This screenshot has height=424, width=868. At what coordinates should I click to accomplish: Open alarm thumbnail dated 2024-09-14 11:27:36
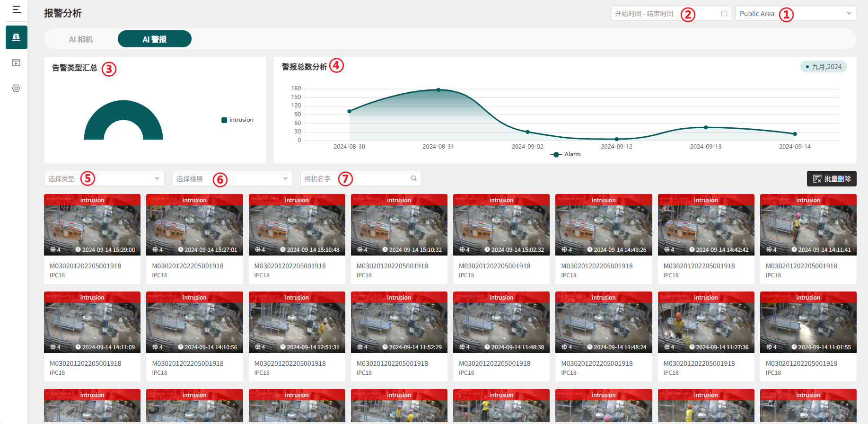tap(706, 322)
